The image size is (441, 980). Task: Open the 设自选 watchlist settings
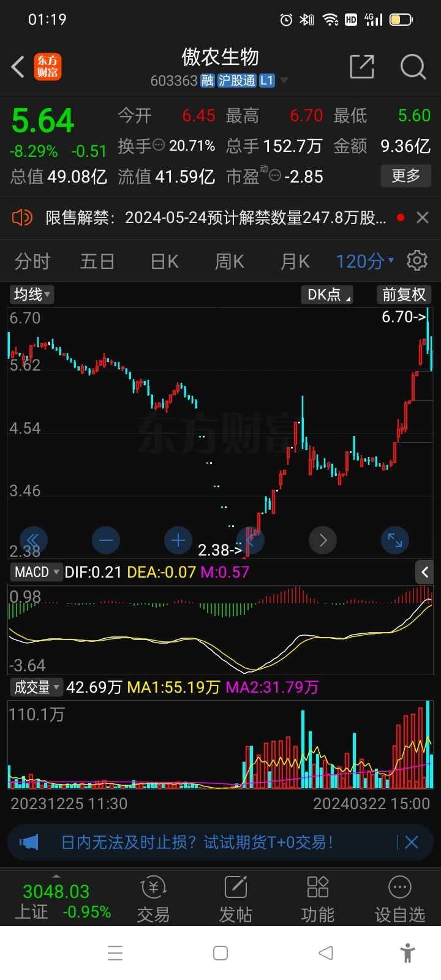point(399,899)
